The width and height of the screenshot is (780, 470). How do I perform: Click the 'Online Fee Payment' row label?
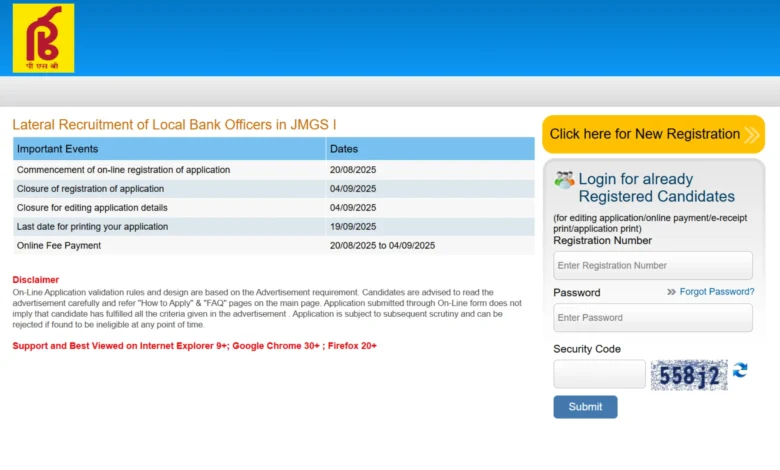[59, 245]
